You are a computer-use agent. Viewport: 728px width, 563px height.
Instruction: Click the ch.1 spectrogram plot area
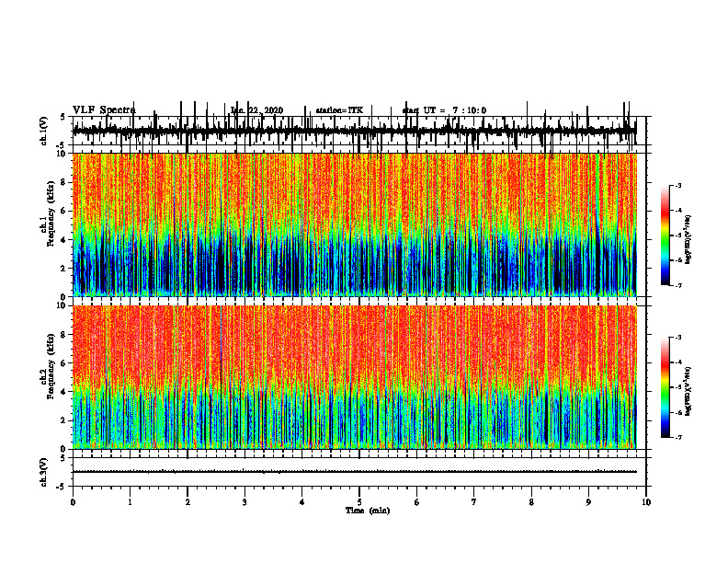354,224
